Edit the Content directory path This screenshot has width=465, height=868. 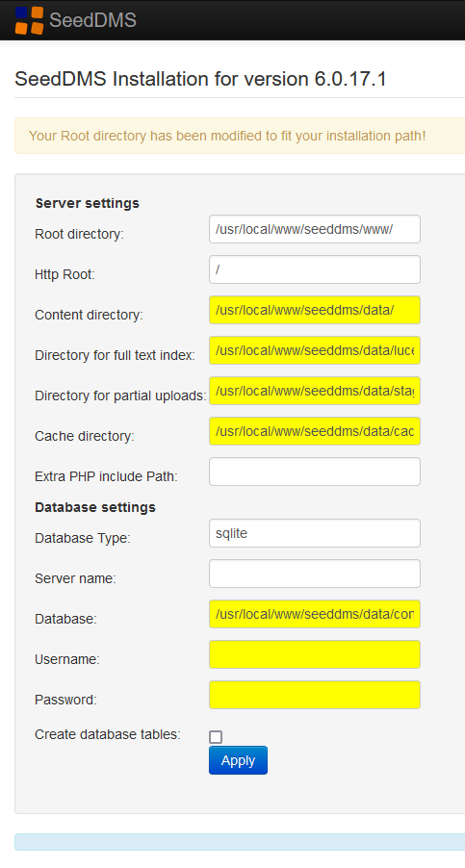click(315, 310)
